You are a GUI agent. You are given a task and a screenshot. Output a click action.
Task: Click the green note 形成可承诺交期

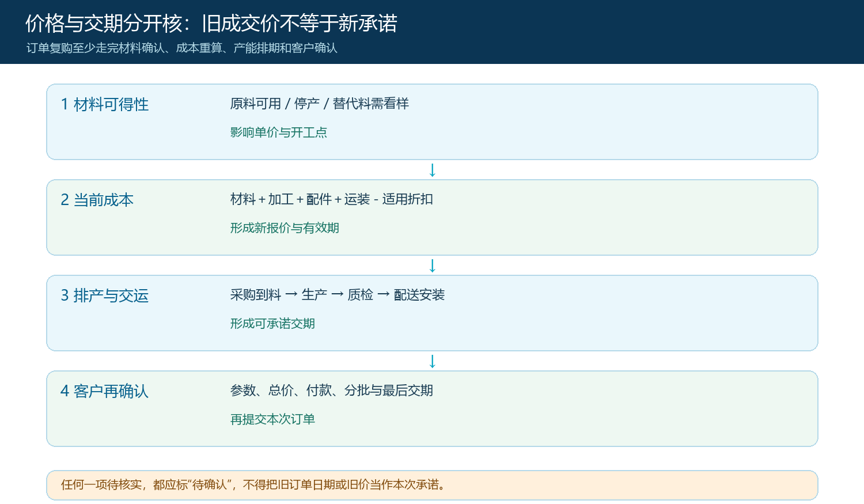coord(272,324)
